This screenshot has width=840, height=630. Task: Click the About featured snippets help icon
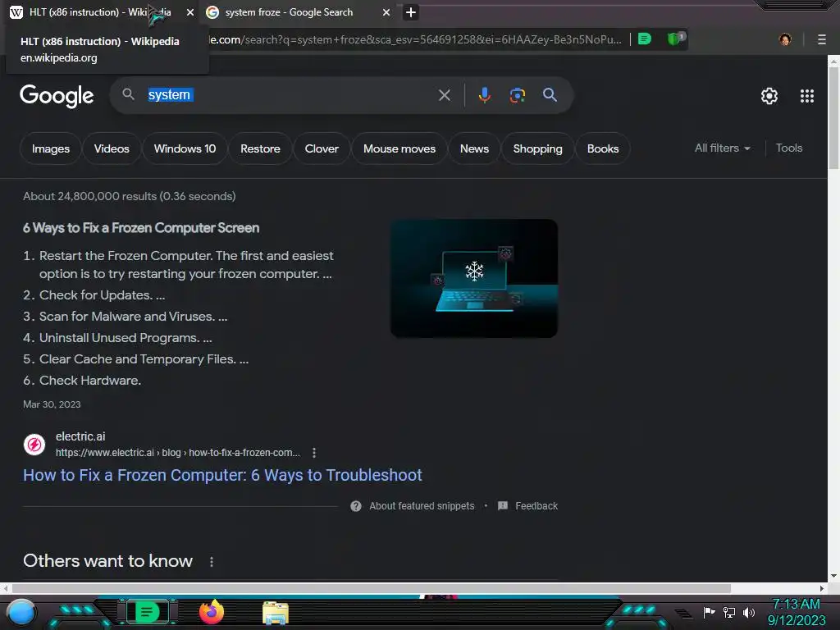tap(356, 506)
